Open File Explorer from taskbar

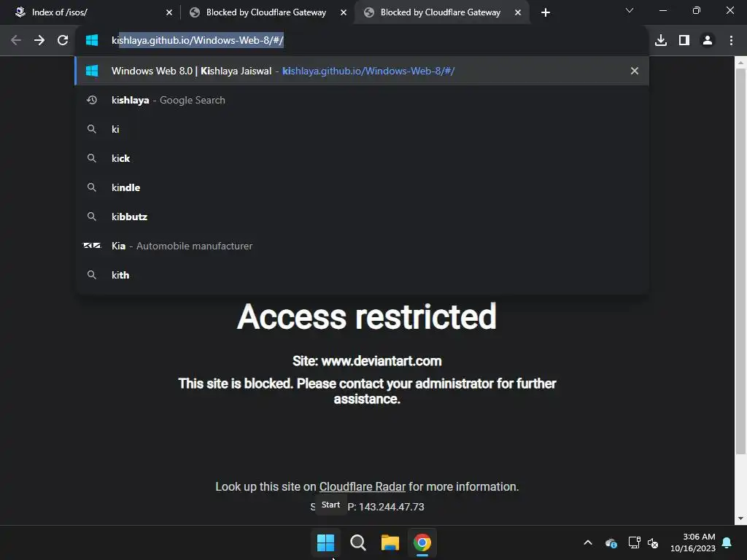click(x=390, y=542)
